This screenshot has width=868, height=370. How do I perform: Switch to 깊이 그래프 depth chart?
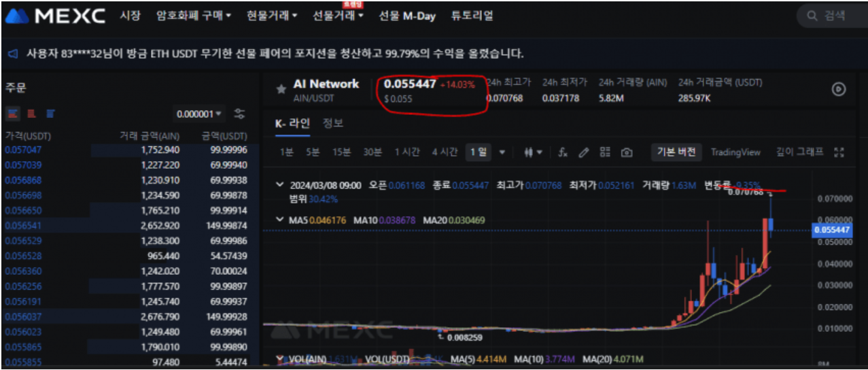pyautogui.click(x=799, y=152)
